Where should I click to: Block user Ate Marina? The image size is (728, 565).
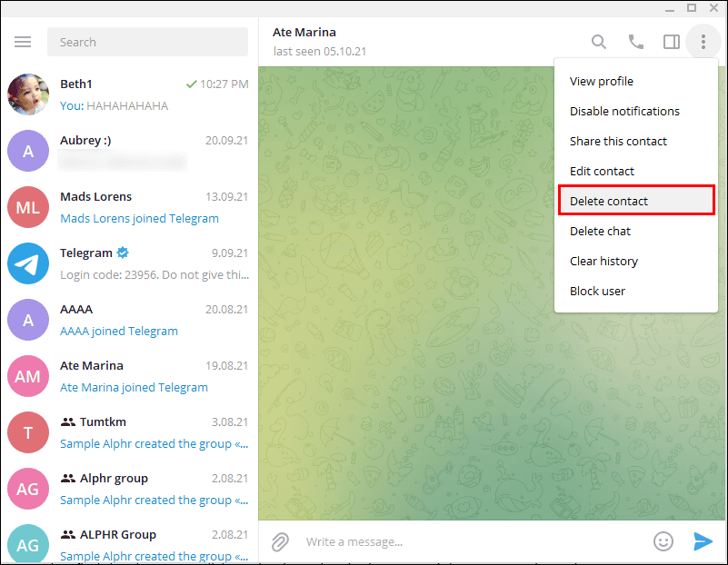(x=597, y=291)
